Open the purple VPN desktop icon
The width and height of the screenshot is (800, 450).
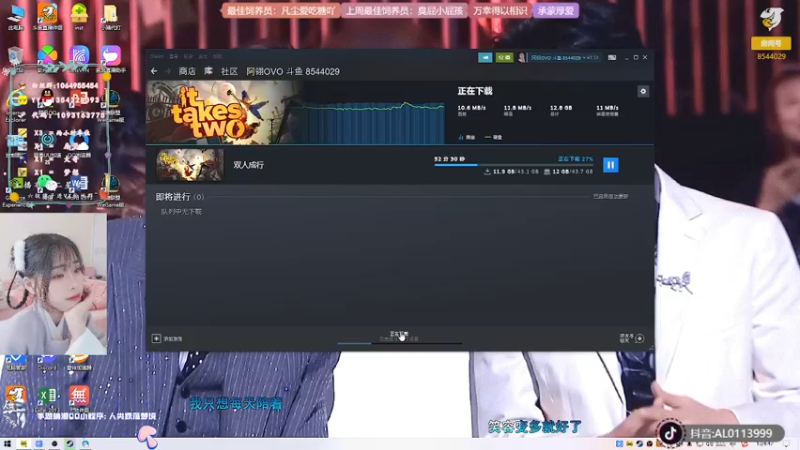pyautogui.click(x=79, y=57)
